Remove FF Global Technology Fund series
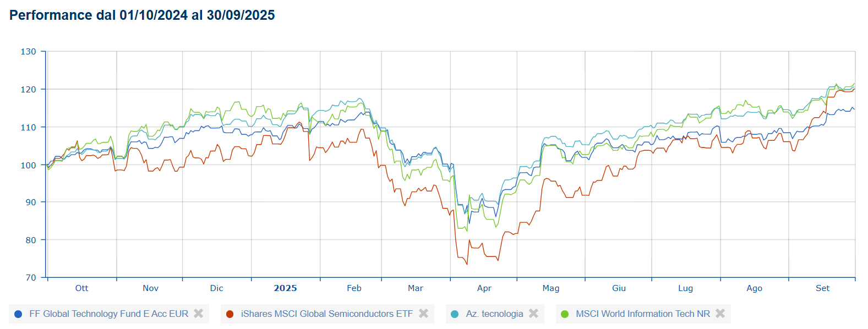Viewport: 868px width, 329px height. click(199, 314)
